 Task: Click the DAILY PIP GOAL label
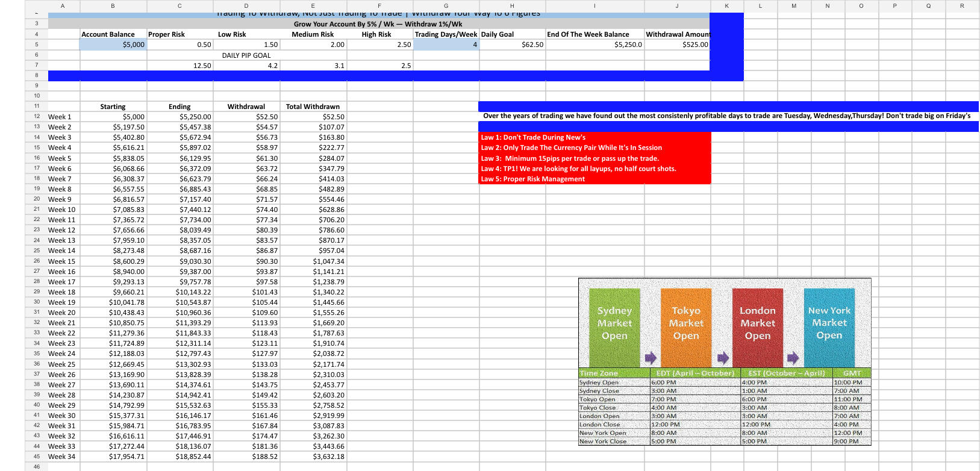point(246,55)
